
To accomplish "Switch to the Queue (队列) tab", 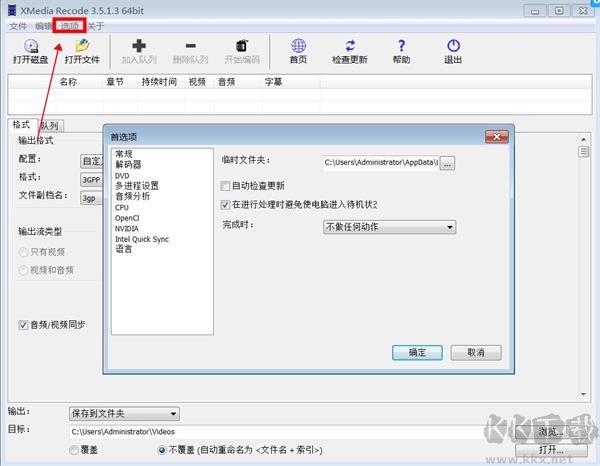I will pyautogui.click(x=51, y=125).
